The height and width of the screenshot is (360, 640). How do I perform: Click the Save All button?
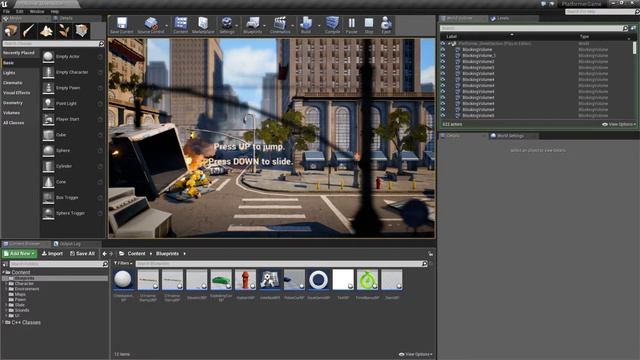point(82,253)
